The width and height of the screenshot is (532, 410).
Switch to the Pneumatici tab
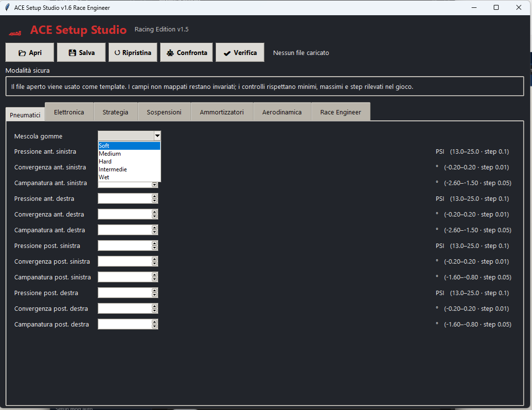coord(25,115)
